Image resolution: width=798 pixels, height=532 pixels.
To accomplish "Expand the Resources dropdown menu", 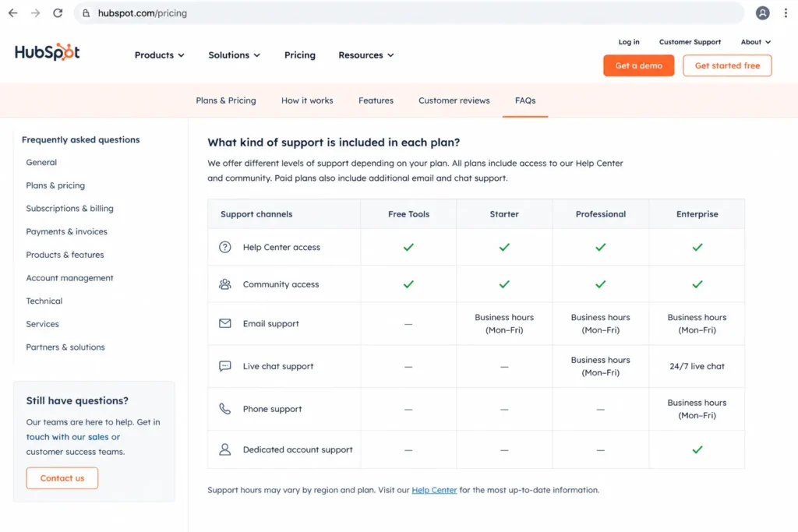I will tap(366, 55).
